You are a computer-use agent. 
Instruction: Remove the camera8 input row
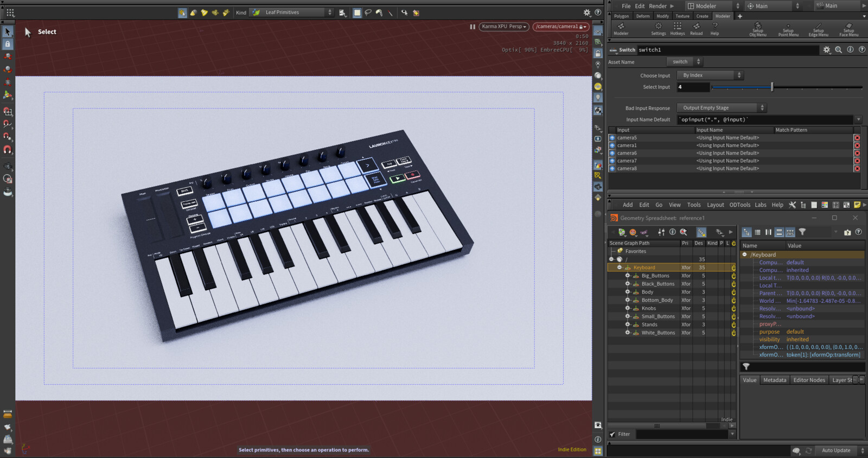[857, 169]
